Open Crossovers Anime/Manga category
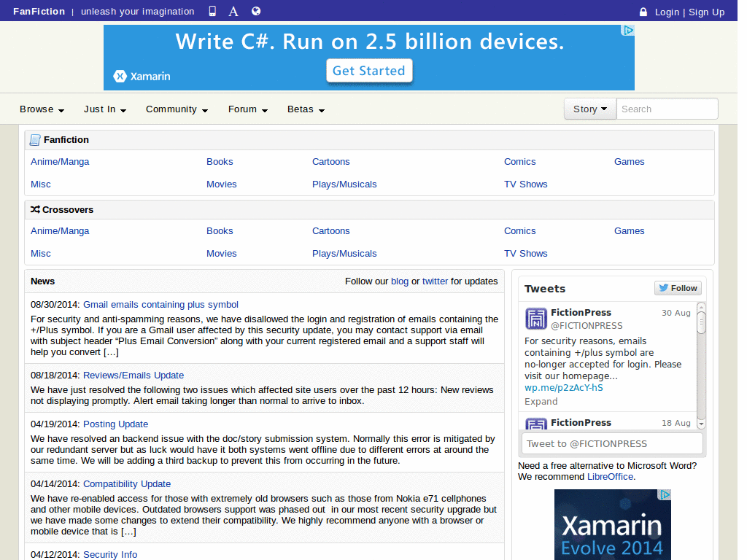747x560 pixels. point(60,230)
